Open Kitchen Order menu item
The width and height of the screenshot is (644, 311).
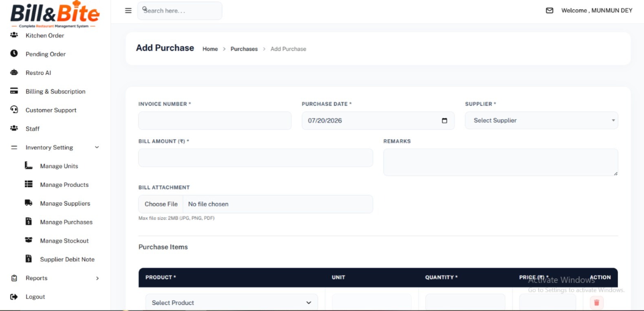point(45,35)
